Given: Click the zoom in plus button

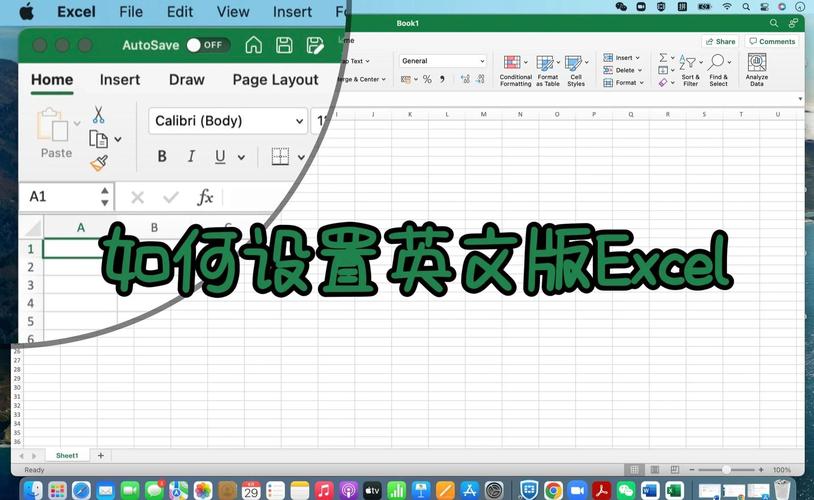Looking at the screenshot, I should click(x=761, y=469).
